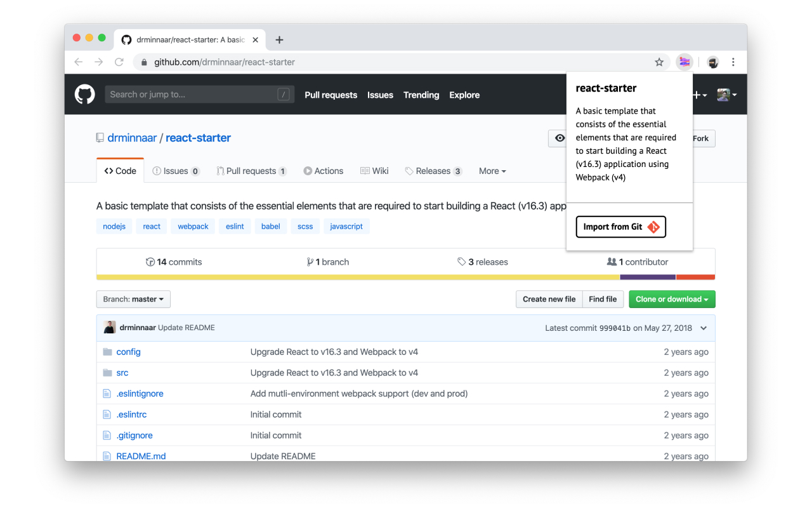812x508 pixels.
Task: Open the config folder
Action: [x=128, y=352]
